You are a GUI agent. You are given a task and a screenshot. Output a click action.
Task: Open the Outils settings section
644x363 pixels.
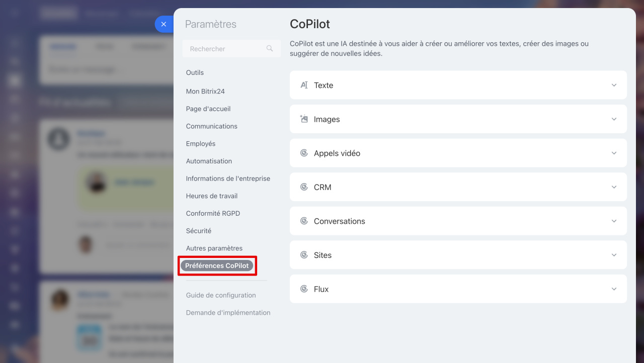195,72
